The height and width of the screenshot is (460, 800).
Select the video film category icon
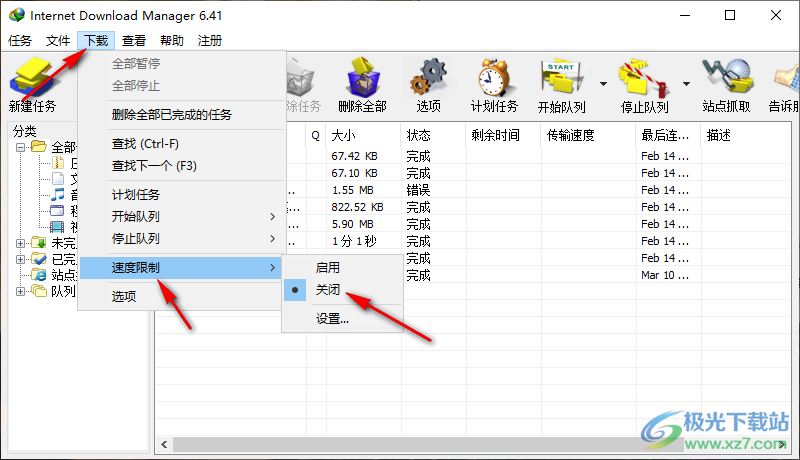pos(57,226)
